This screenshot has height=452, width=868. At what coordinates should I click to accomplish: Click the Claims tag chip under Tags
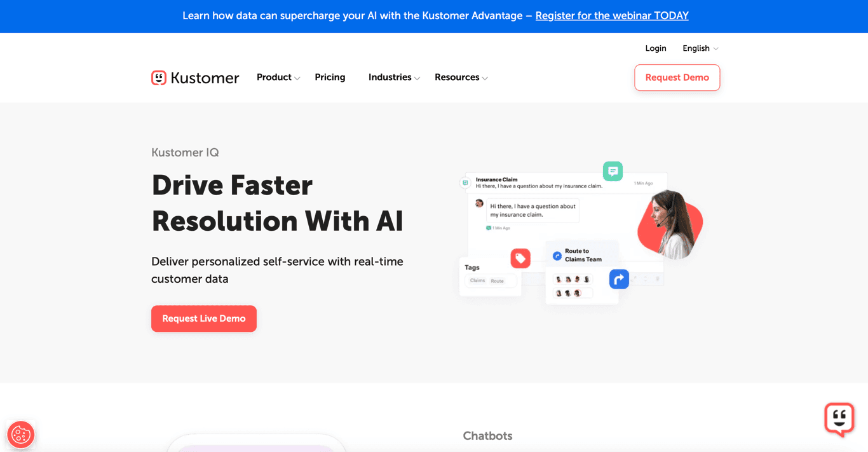[x=477, y=280]
